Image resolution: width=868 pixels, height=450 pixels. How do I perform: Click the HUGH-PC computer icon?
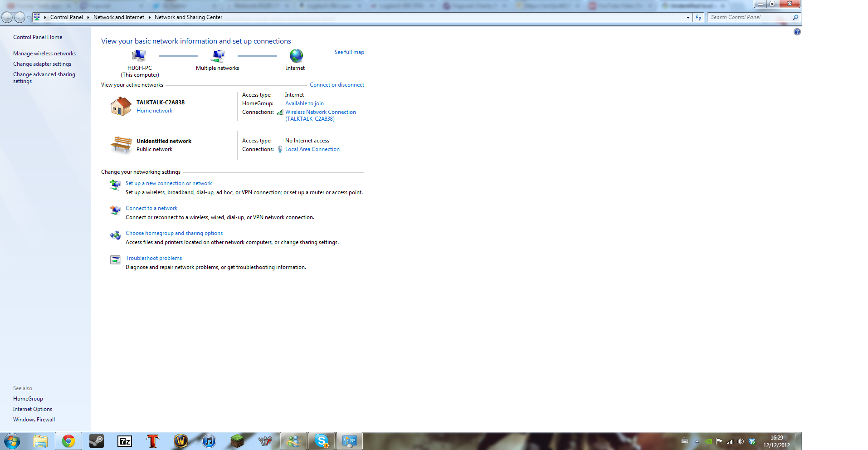(139, 56)
